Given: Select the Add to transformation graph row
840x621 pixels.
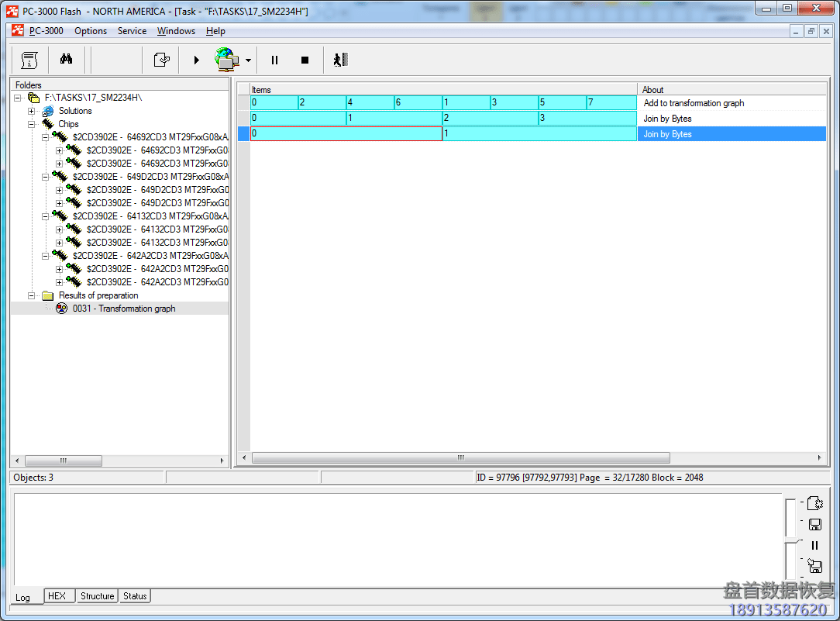Looking at the screenshot, I should coord(694,103).
